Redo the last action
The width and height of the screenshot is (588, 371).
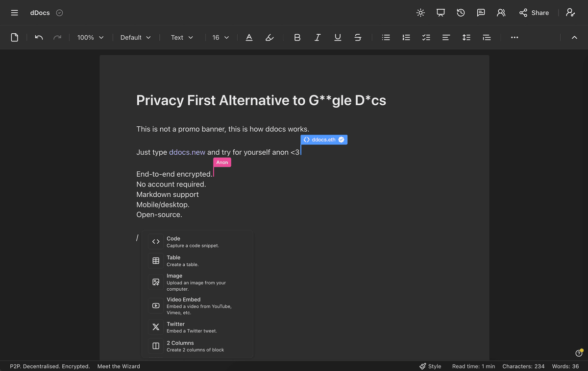[57, 37]
